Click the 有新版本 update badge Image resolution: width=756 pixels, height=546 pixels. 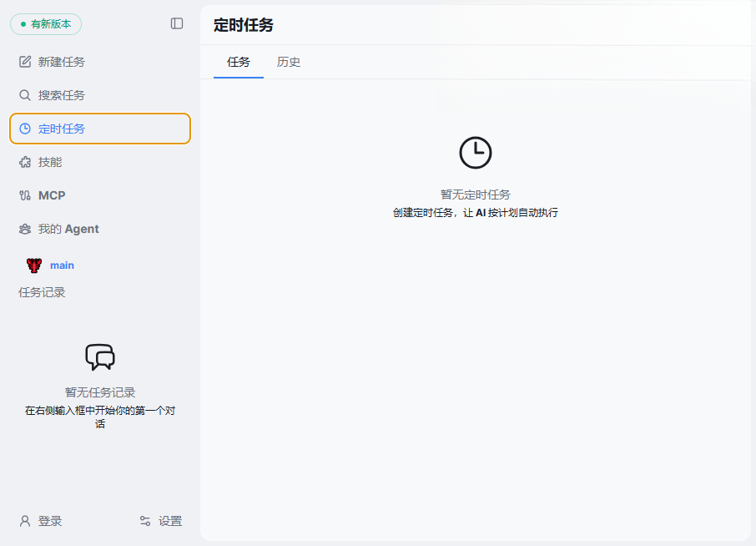[x=46, y=24]
